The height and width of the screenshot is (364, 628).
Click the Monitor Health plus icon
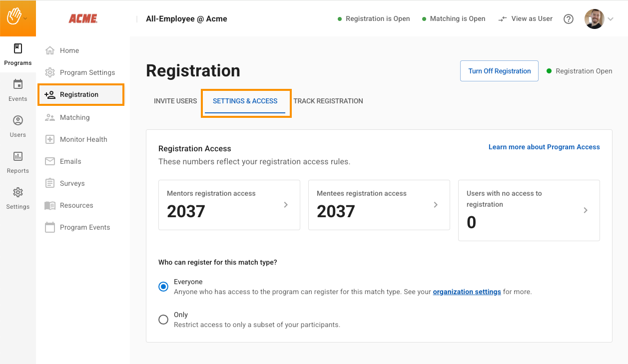pos(50,139)
